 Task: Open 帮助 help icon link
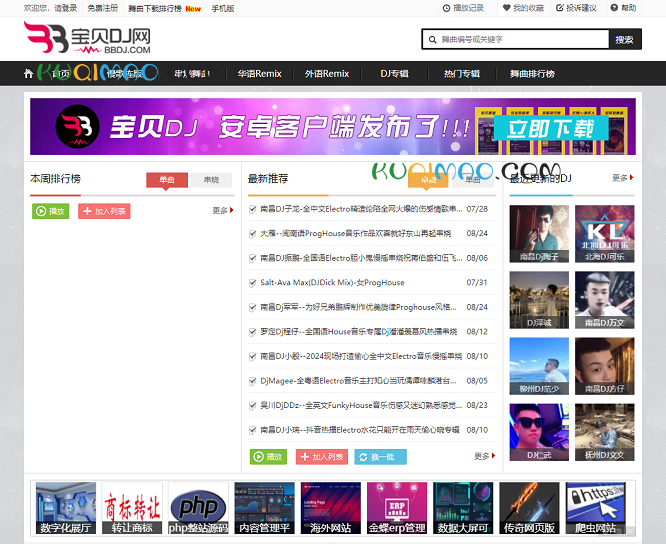[624, 8]
